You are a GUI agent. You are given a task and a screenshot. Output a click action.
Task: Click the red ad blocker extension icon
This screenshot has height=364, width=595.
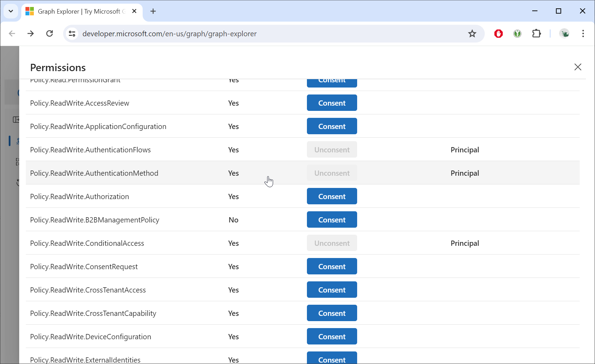pyautogui.click(x=498, y=34)
